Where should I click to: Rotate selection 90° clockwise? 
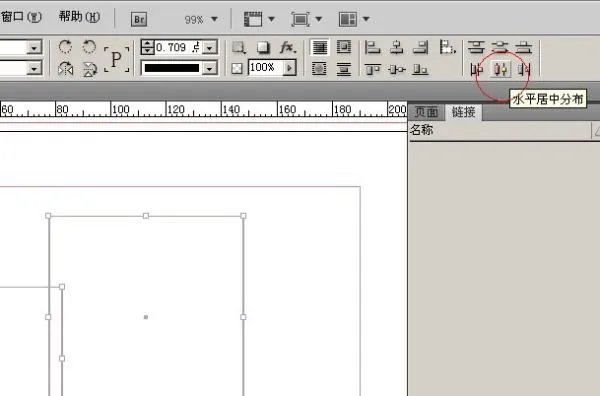65,47
